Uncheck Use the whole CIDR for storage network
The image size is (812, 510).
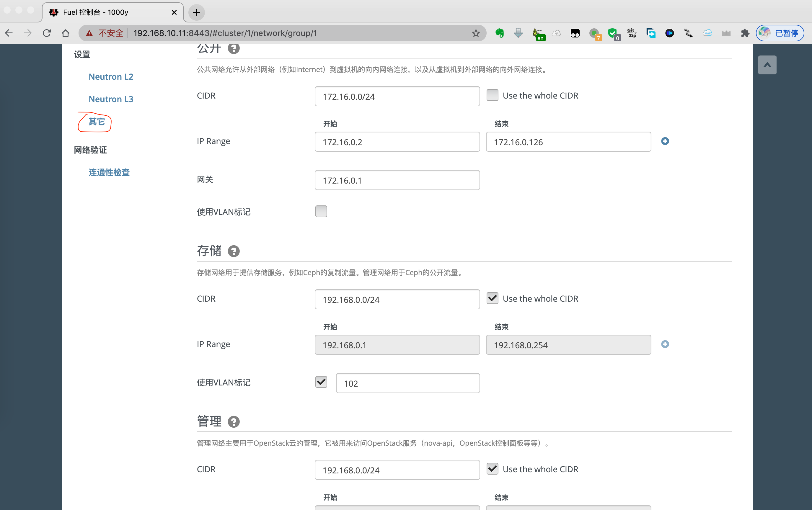click(492, 298)
